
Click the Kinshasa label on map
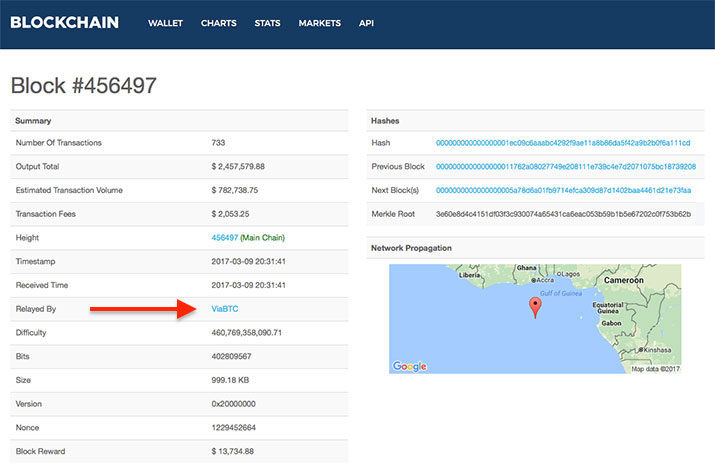pos(657,350)
